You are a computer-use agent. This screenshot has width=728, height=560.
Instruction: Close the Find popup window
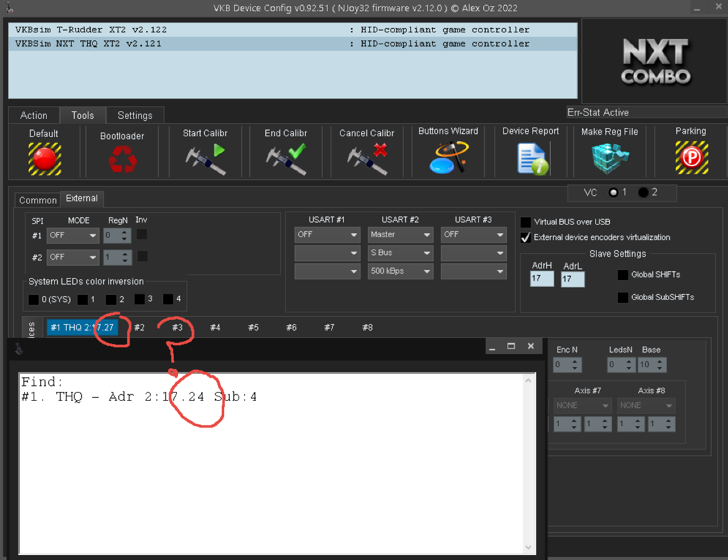tap(531, 346)
